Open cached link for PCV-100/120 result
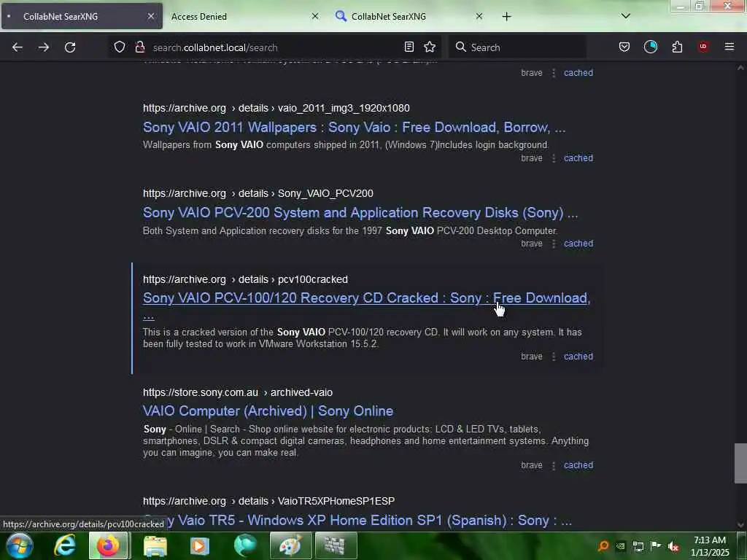This screenshot has height=560, width=747. pos(578,356)
